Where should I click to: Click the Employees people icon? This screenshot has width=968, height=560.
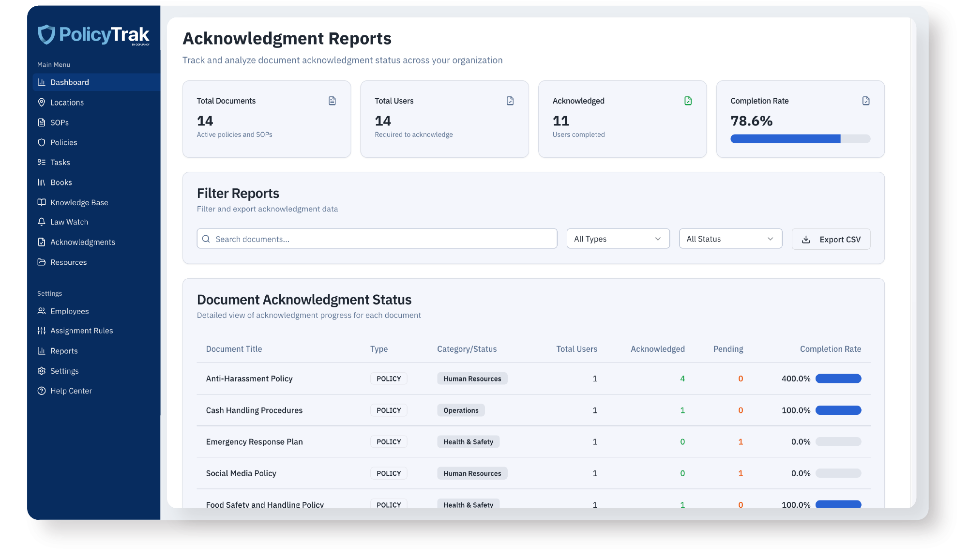point(42,311)
